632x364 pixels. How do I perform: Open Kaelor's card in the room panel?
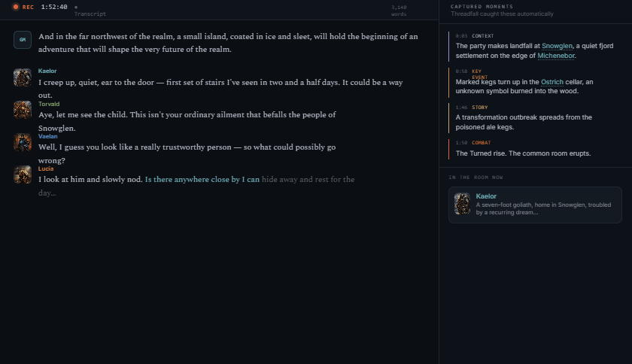click(x=535, y=205)
